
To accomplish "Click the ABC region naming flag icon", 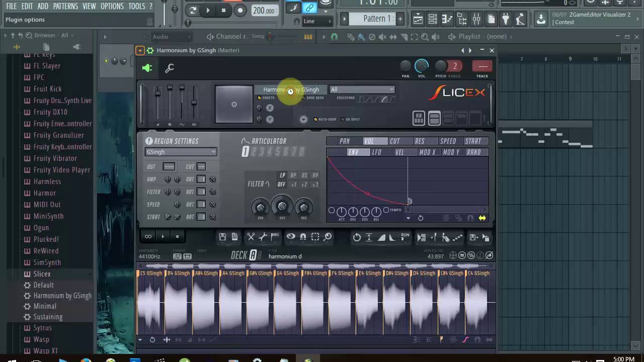I will pos(275,237).
